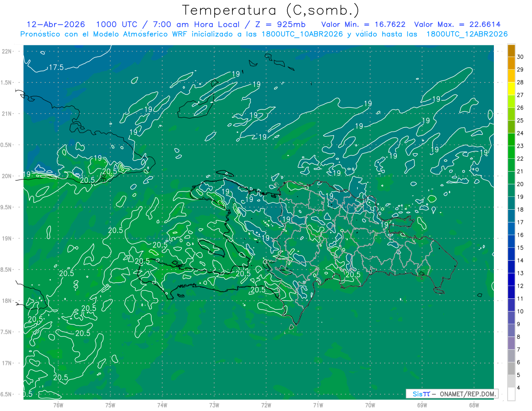
Task: Click the 17.5 contour label
Action: point(56,67)
